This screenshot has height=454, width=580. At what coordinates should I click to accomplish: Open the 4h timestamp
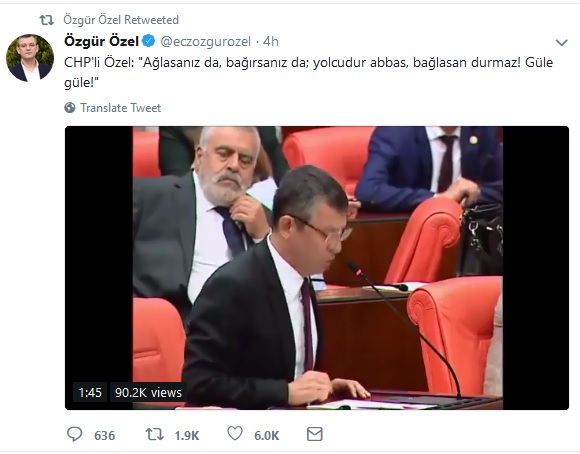(x=271, y=41)
